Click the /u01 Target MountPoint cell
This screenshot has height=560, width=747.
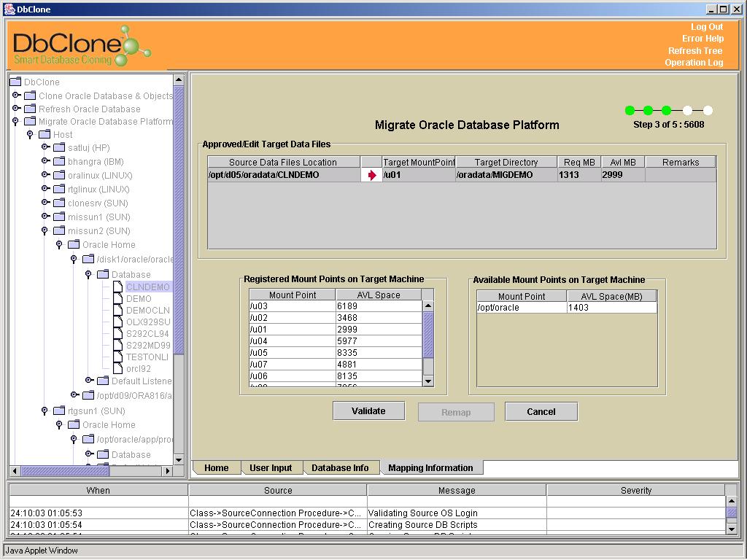pyautogui.click(x=418, y=175)
